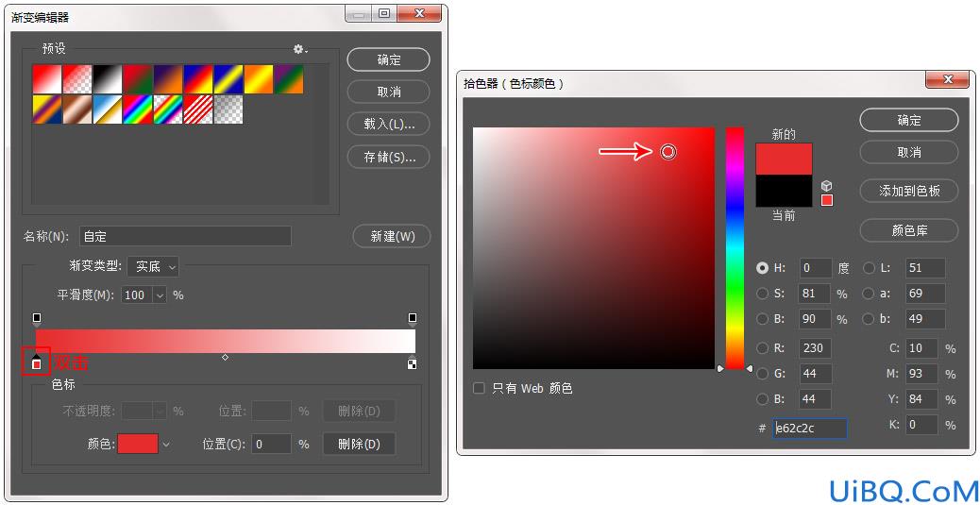Select the full spectrum rainbow preset

(x=138, y=109)
